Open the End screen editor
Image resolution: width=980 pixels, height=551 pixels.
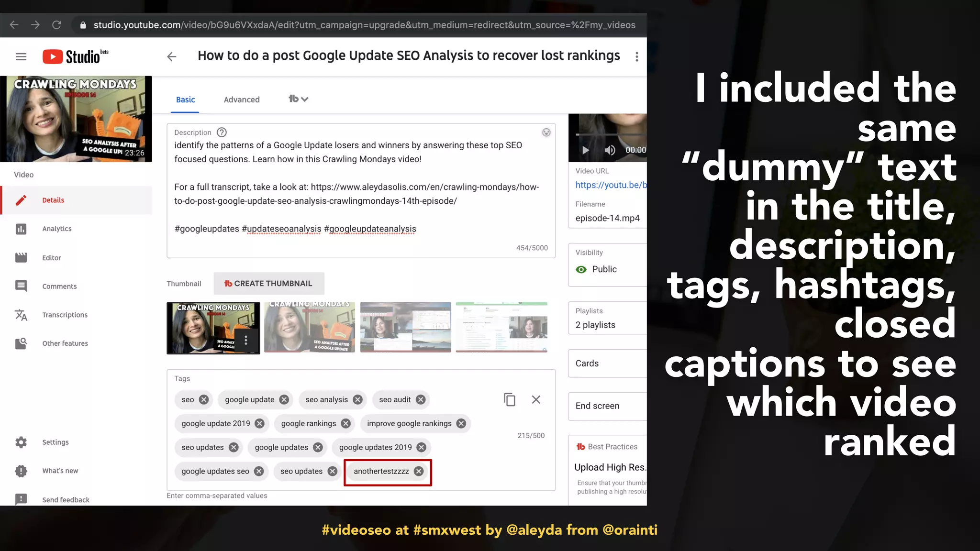click(x=608, y=406)
